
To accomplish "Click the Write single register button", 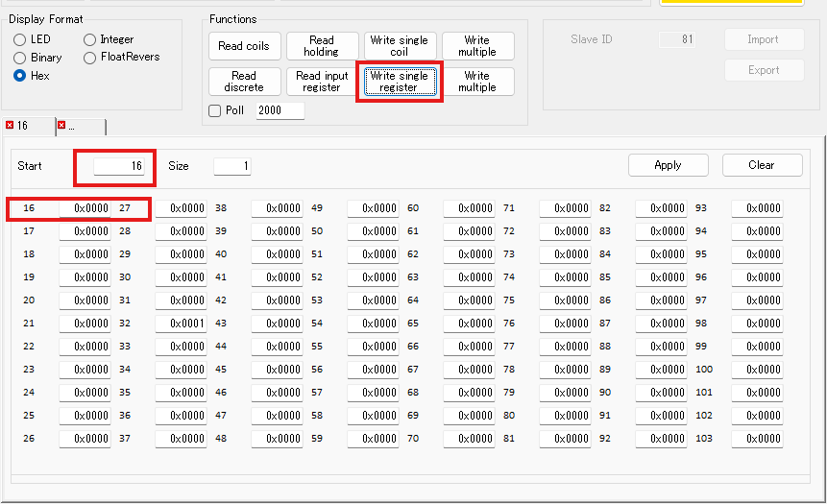I will [x=400, y=82].
